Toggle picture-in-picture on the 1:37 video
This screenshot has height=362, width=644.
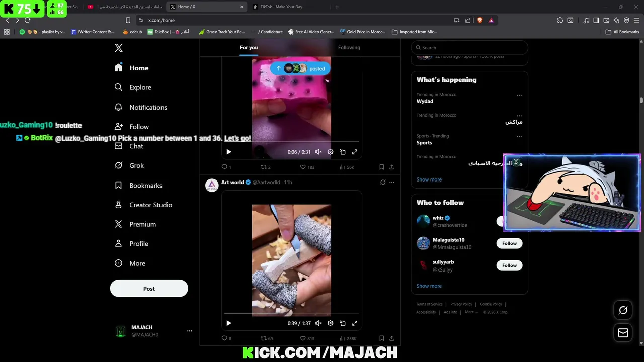pos(343,323)
